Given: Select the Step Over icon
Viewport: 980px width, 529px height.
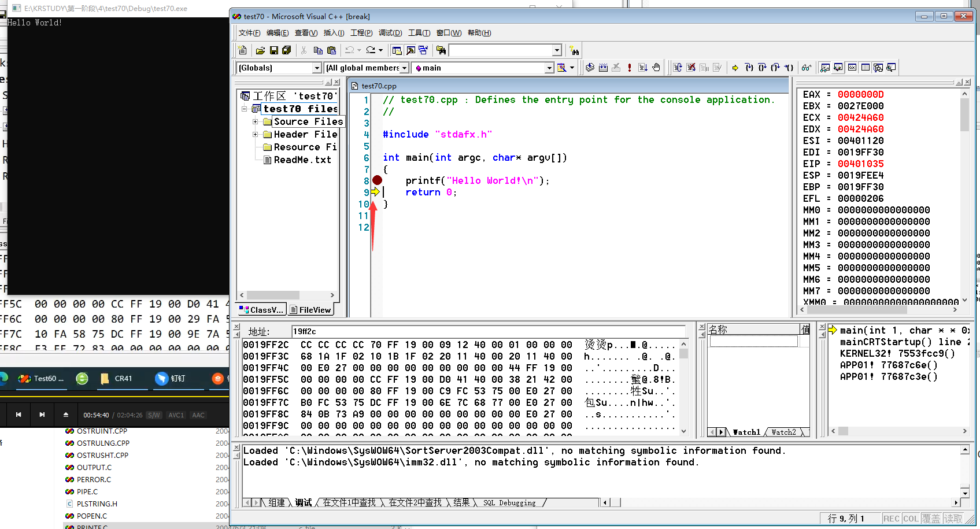Looking at the screenshot, I should 763,68.
